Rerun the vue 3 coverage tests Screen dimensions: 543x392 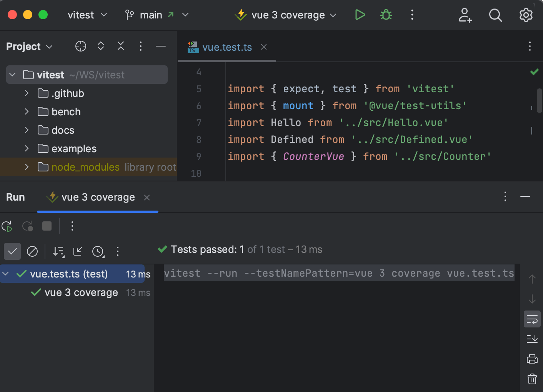pos(7,226)
